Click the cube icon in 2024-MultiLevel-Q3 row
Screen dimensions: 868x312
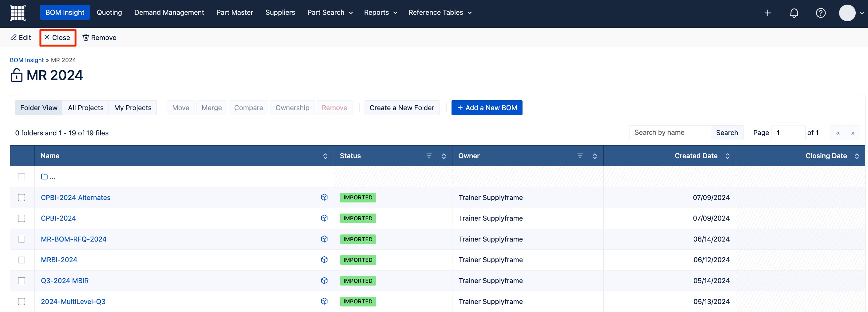324,301
